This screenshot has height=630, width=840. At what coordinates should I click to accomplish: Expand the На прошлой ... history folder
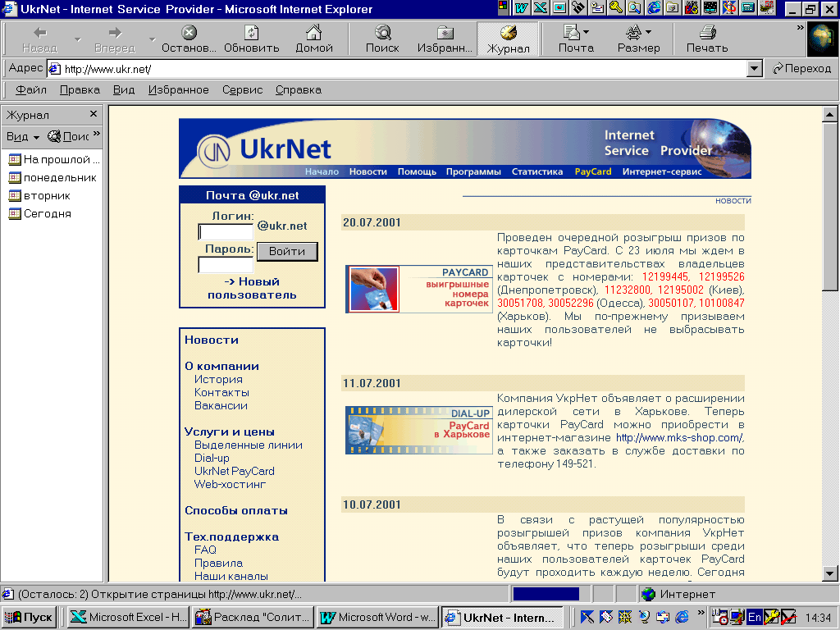[53, 160]
